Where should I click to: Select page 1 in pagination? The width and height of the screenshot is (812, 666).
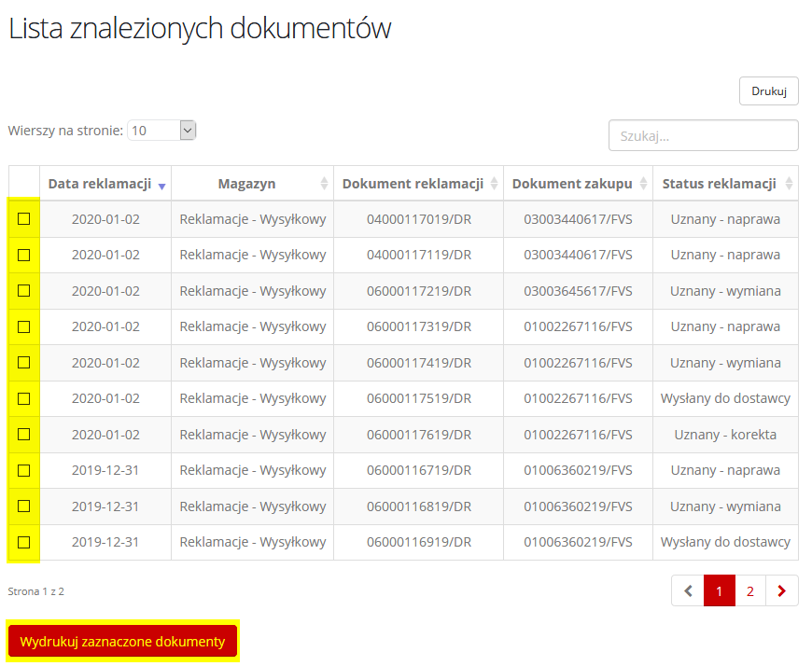click(x=720, y=590)
